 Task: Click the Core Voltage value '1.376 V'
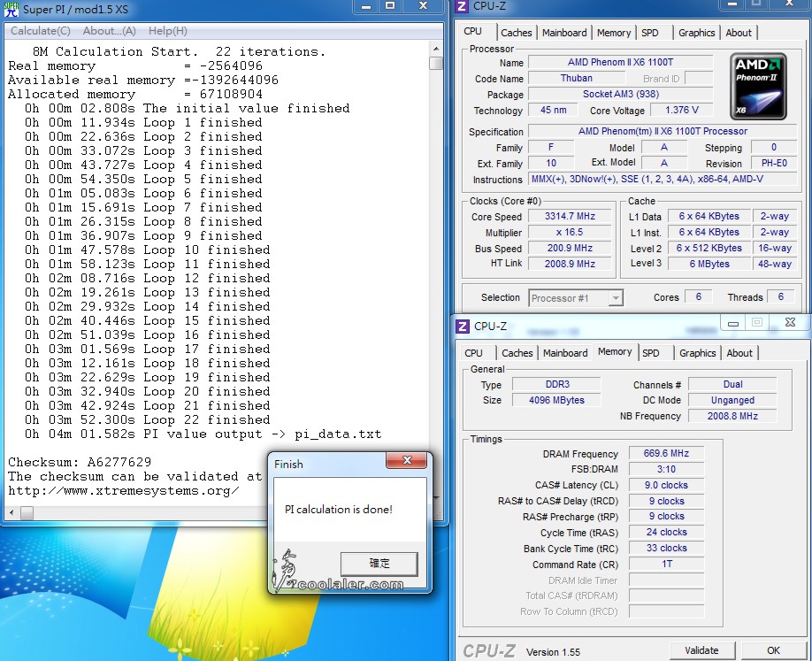[x=681, y=111]
